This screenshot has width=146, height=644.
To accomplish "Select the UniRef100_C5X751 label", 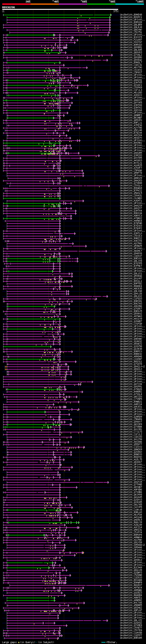I will point(131,32).
